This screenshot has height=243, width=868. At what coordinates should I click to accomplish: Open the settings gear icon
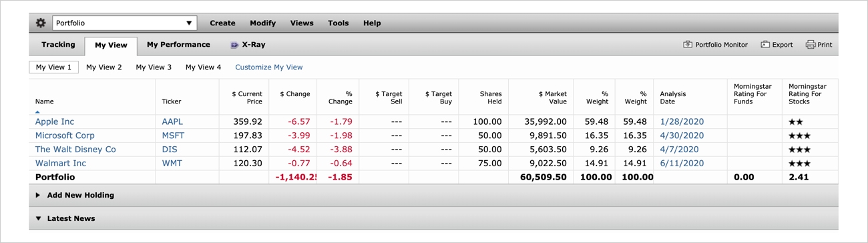[41, 23]
